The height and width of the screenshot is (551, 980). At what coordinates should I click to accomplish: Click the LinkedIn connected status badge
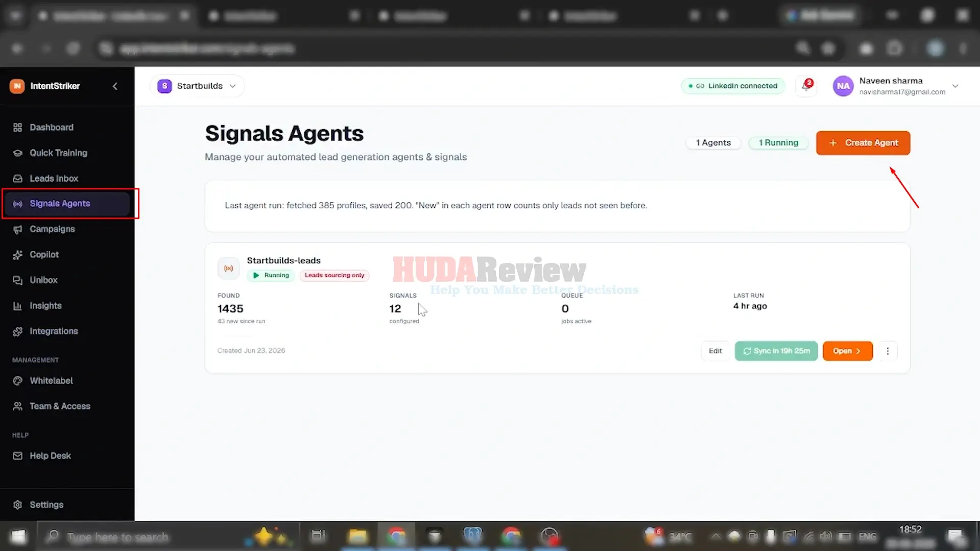coord(733,86)
